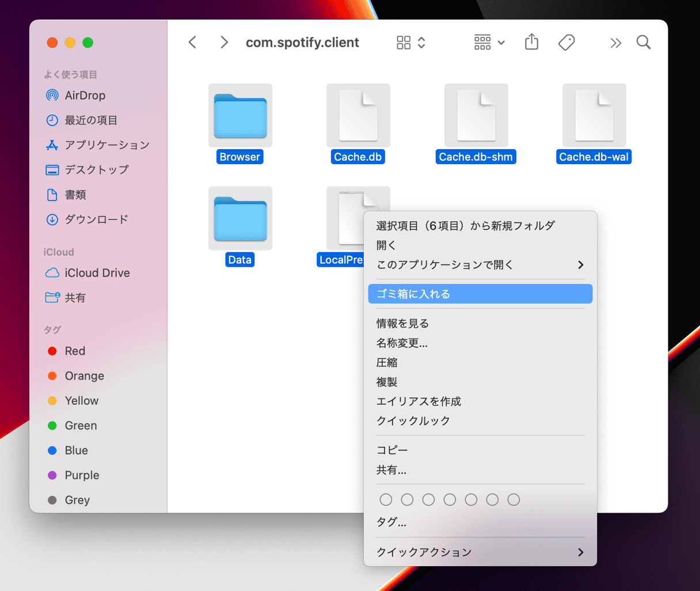This screenshot has width=700, height=591.
Task: Click the last tag color circle in menu
Action: 513,499
